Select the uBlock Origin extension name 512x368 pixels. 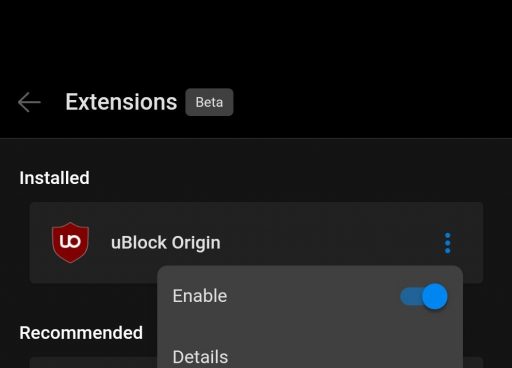tap(166, 243)
